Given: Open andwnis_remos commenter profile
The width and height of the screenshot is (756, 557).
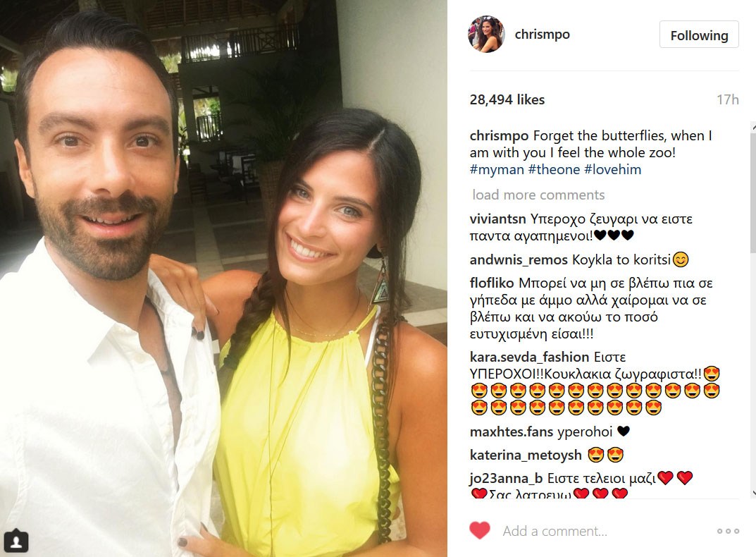Looking at the screenshot, I should 519,260.
